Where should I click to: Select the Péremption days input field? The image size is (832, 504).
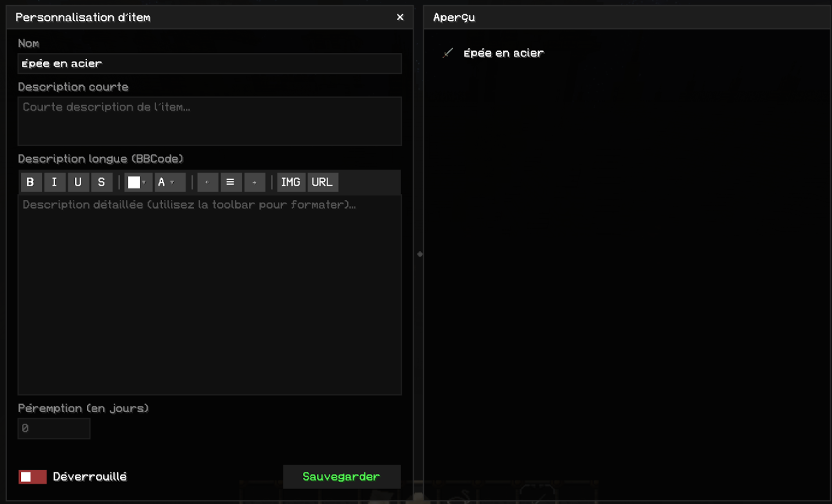[53, 429]
